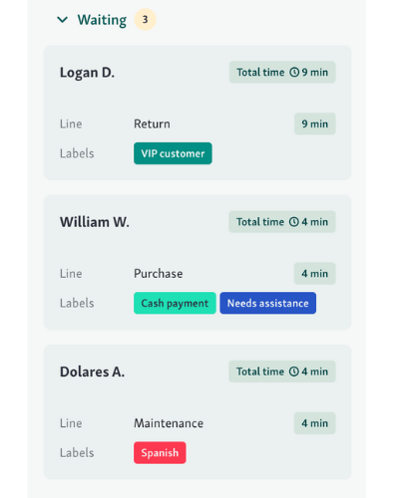Click Logan D. Total time 9 min badge
Screen dimensions: 393x498
tap(282, 72)
